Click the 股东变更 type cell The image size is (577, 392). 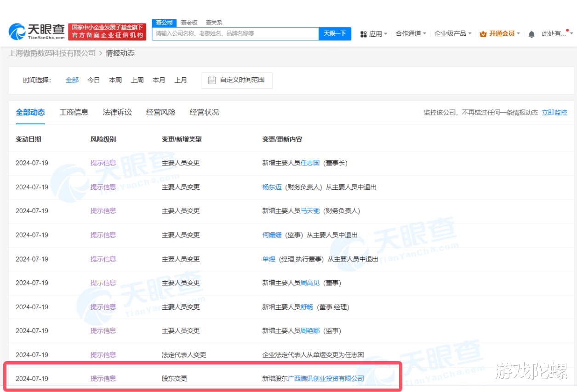tap(174, 379)
